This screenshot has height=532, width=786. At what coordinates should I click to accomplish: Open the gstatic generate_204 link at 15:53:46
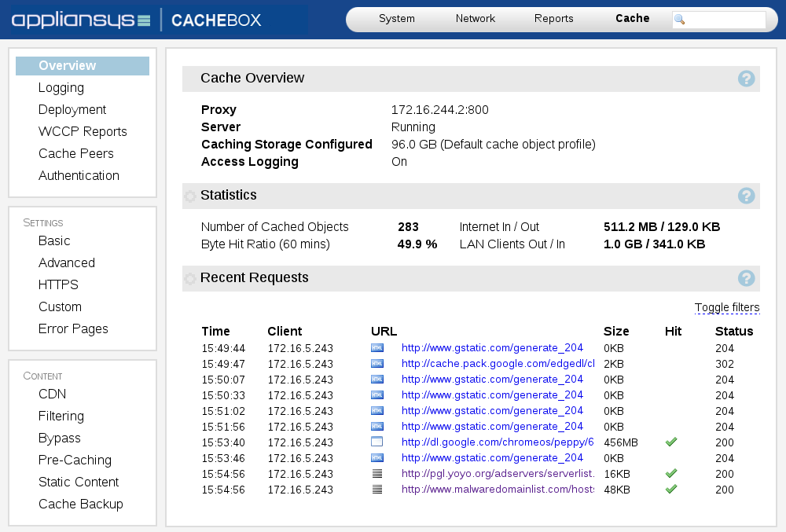click(492, 458)
